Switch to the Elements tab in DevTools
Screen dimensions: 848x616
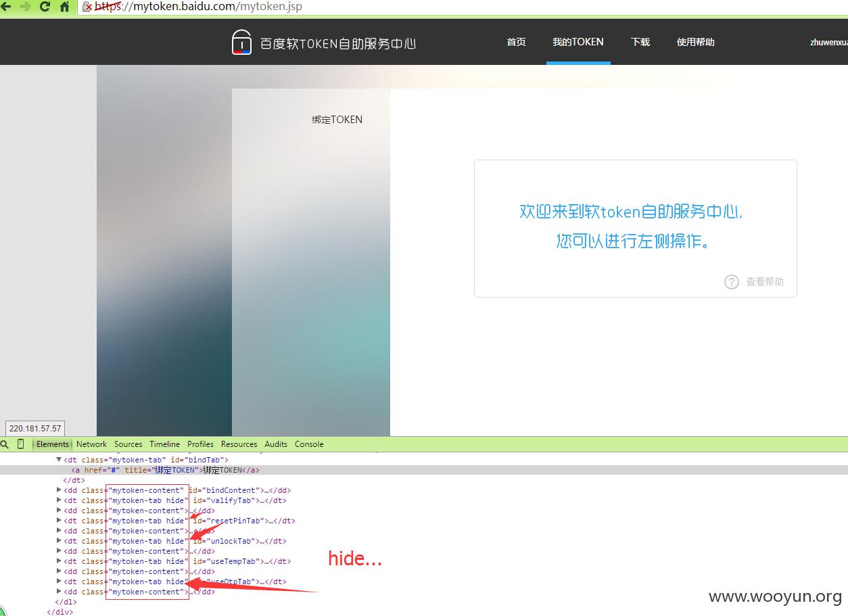pos(53,444)
